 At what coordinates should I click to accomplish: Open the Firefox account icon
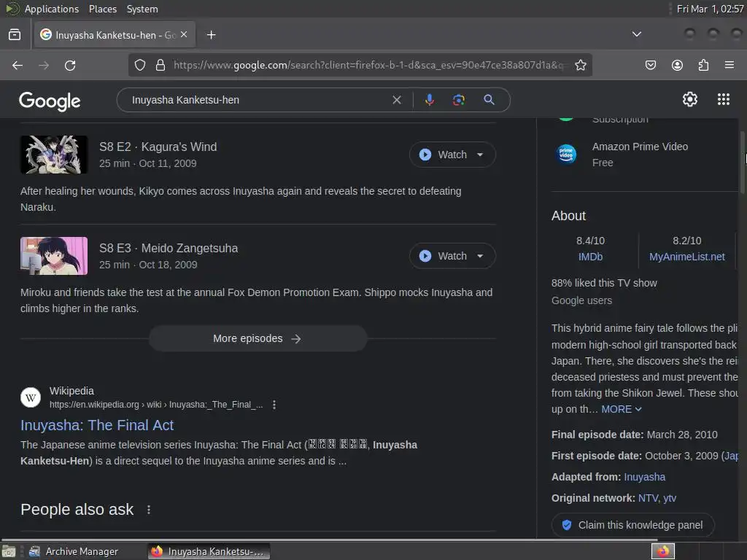(x=677, y=65)
